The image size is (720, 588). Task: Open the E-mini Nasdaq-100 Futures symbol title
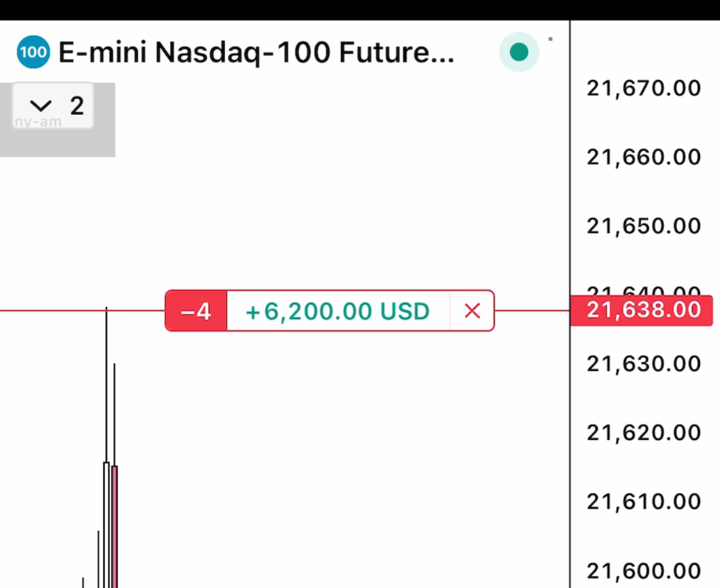(256, 53)
